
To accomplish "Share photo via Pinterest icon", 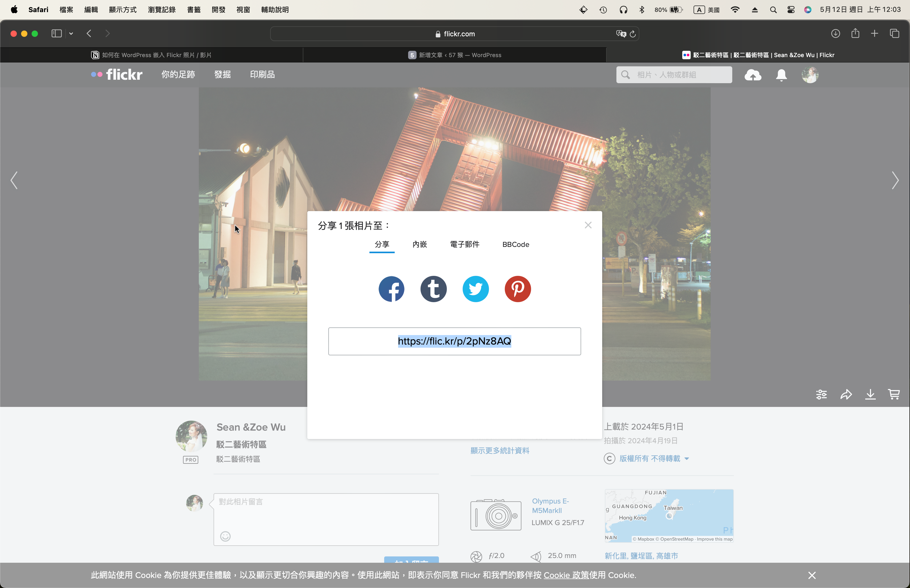I will click(x=517, y=289).
